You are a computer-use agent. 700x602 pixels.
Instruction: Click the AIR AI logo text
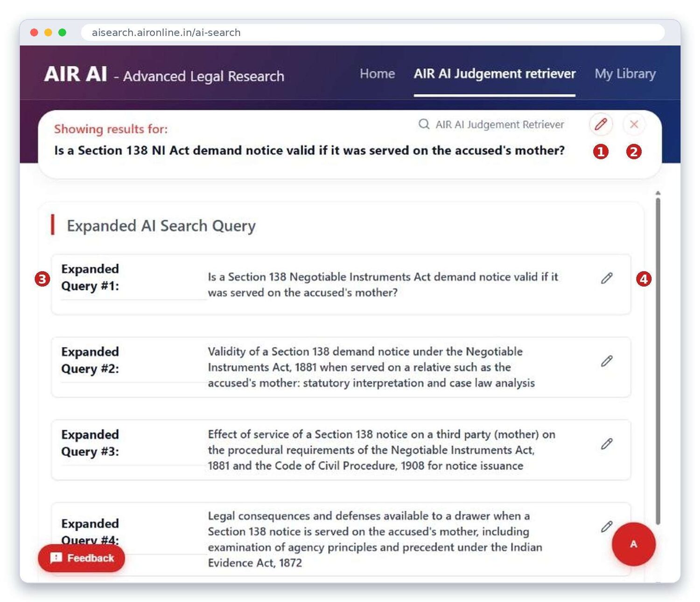click(76, 74)
